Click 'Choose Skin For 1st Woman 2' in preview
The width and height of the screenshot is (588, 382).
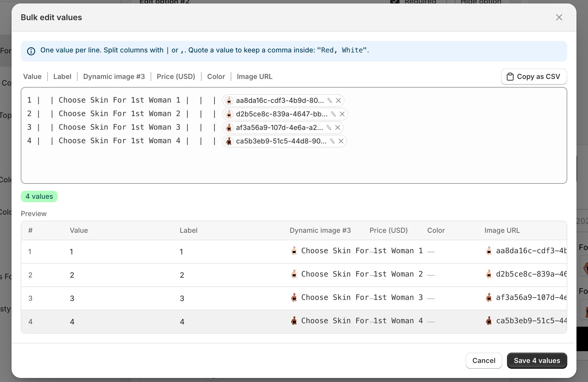pos(362,274)
